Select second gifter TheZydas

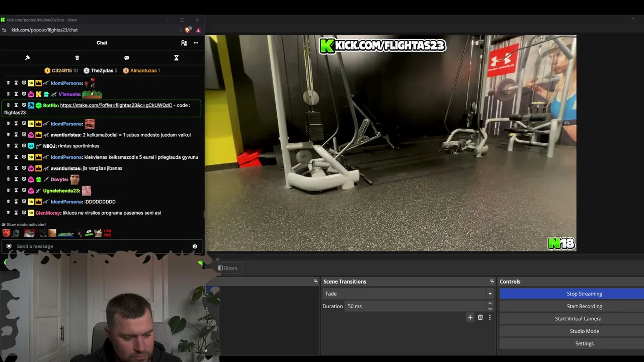tap(101, 70)
